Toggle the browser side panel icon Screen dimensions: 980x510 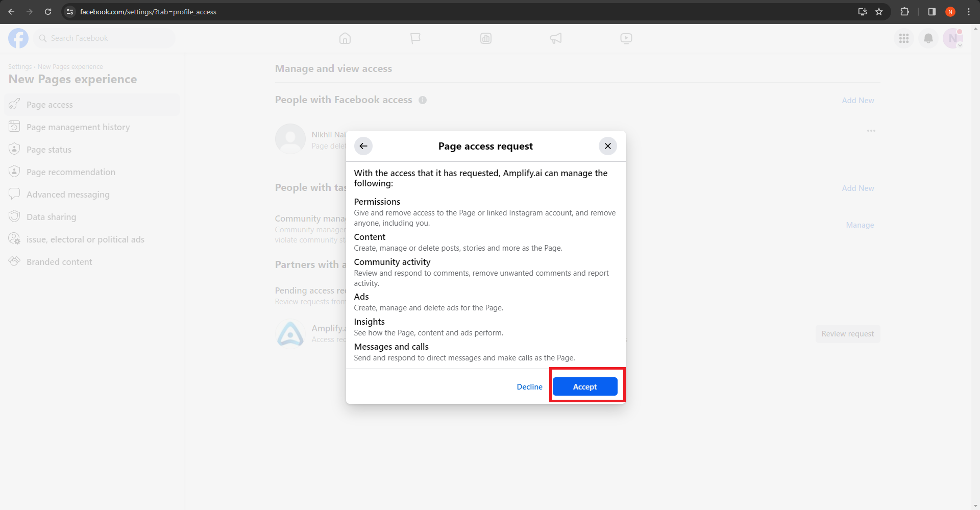click(932, 12)
